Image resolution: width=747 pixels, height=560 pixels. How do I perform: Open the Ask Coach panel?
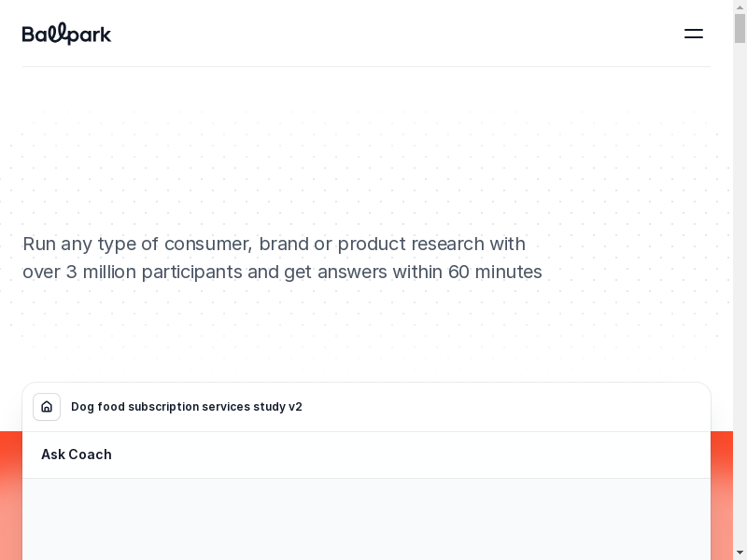[x=77, y=455]
